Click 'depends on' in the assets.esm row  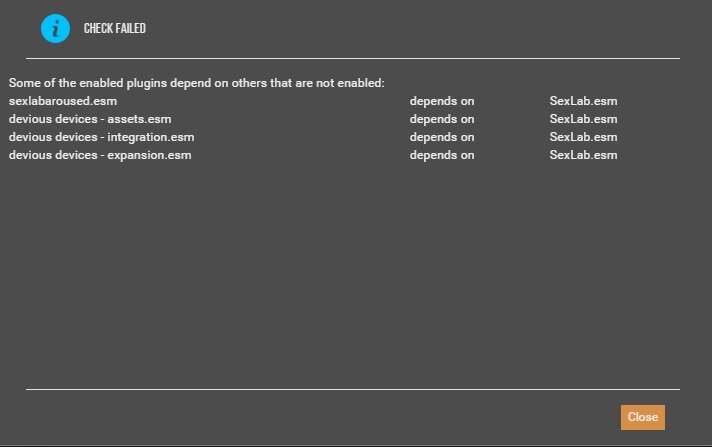pos(442,119)
